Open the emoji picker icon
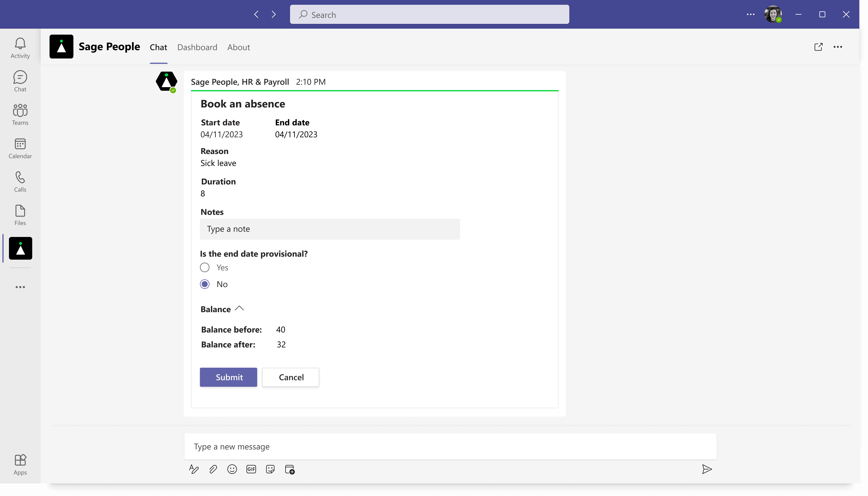868x496 pixels. [232, 469]
